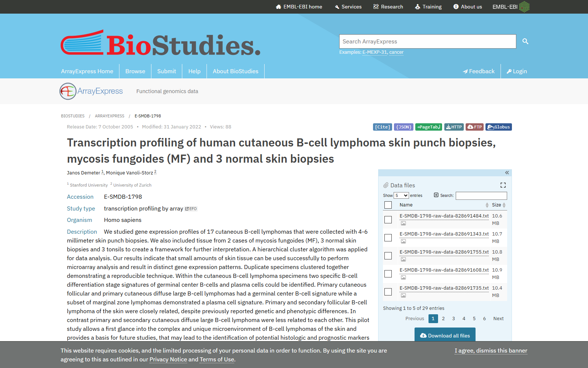Image resolution: width=588 pixels, height=368 pixels.
Task: Click the HTTP download badge
Action: (454, 127)
